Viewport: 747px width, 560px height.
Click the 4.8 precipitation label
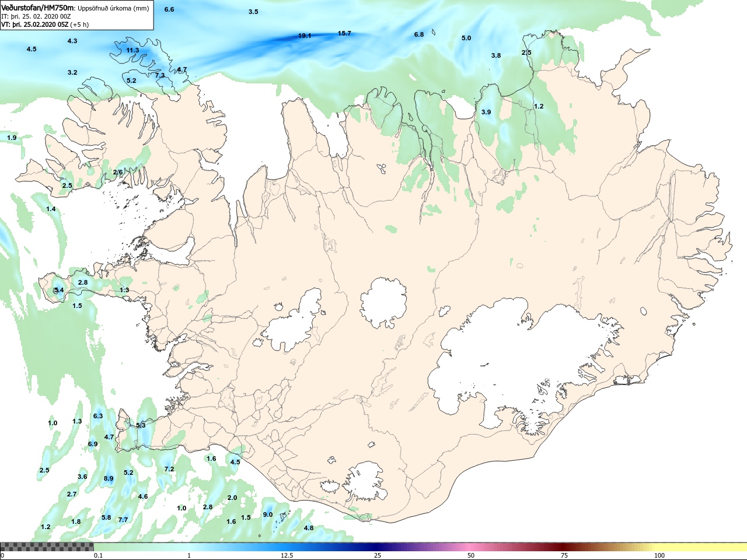click(309, 528)
